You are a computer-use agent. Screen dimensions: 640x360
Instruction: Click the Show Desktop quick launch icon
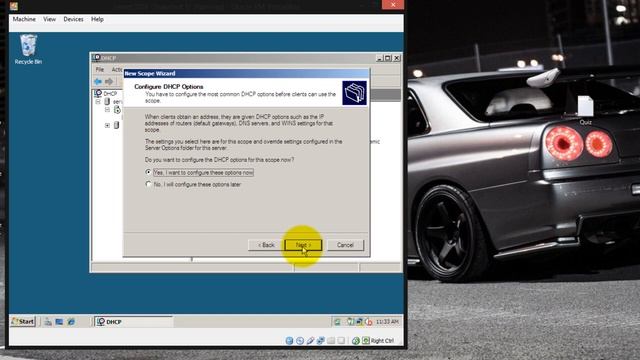pyautogui.click(x=59, y=322)
